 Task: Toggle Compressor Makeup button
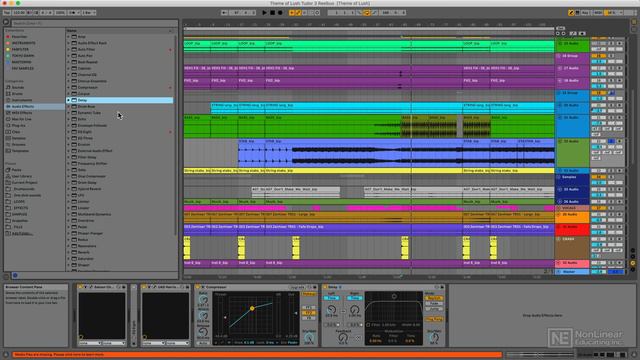[309, 294]
